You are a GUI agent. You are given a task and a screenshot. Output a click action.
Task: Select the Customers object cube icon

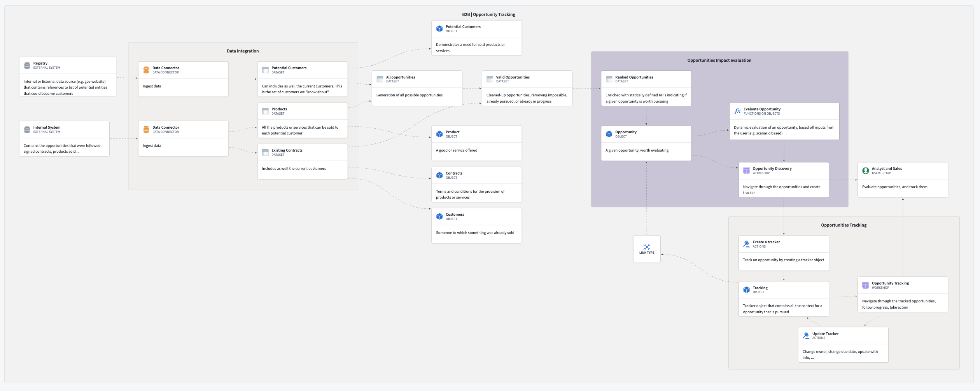click(439, 216)
